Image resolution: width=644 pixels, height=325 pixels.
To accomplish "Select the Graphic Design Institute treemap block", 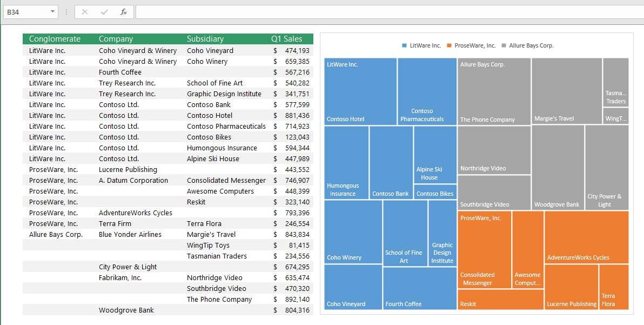I will (x=442, y=234).
